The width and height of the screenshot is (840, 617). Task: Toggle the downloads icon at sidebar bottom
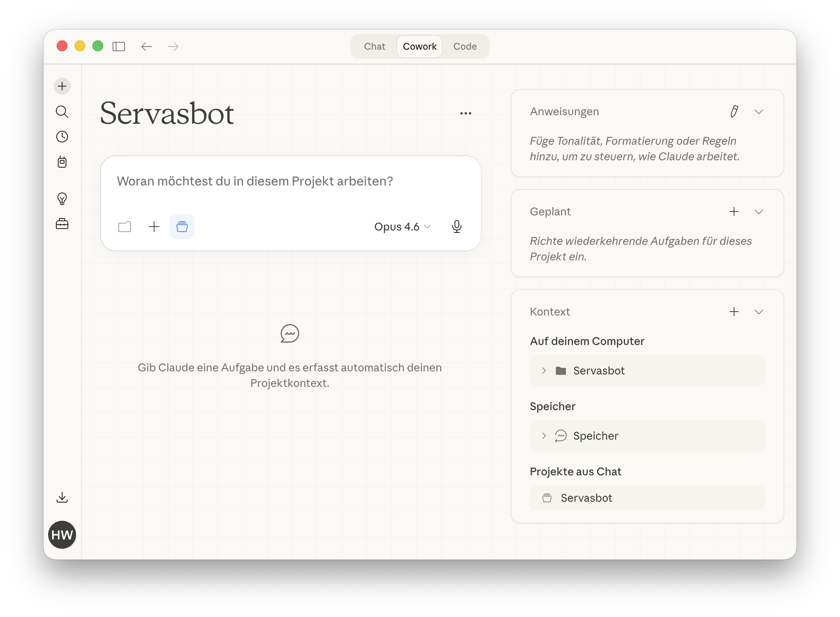tap(62, 497)
